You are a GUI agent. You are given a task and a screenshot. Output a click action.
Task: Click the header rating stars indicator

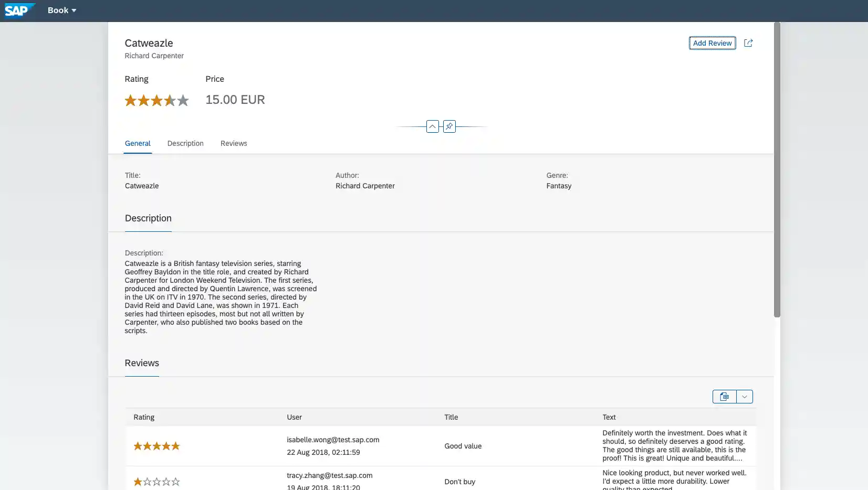point(156,100)
